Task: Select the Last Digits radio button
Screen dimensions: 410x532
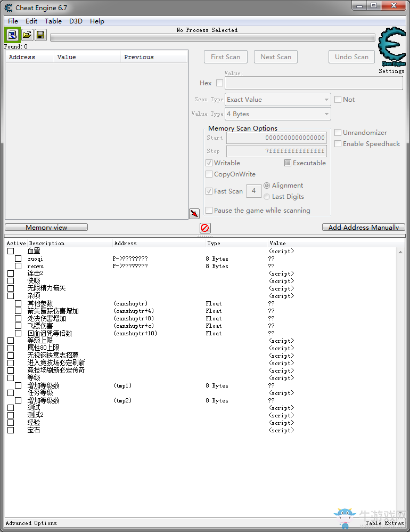Action: coord(267,197)
